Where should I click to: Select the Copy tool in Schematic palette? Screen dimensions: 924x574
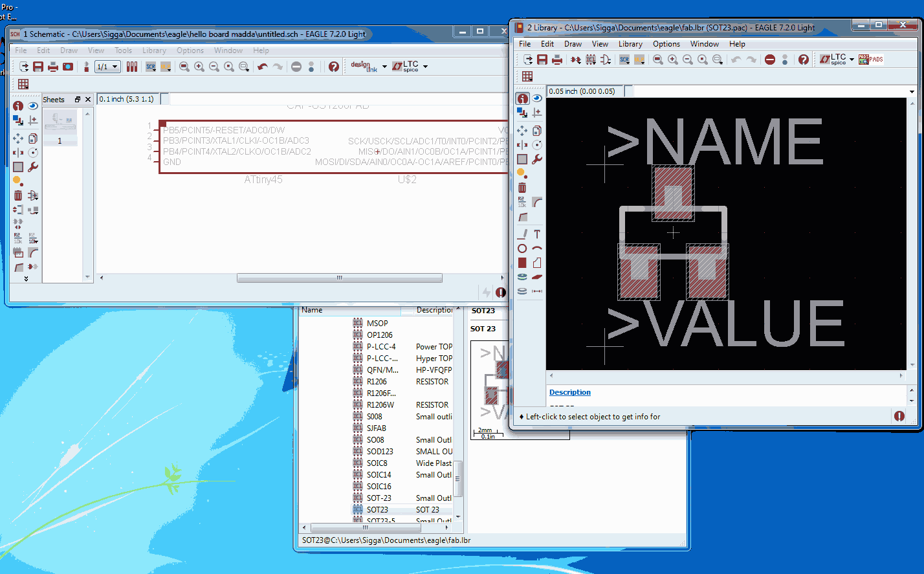tap(33, 138)
